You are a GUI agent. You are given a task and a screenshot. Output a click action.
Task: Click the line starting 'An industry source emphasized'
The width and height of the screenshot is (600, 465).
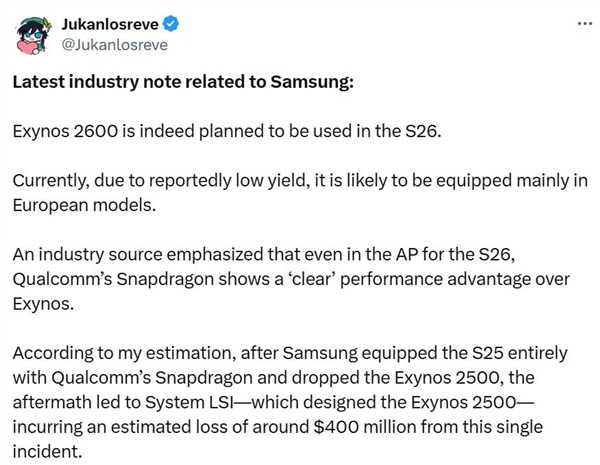tap(264, 255)
